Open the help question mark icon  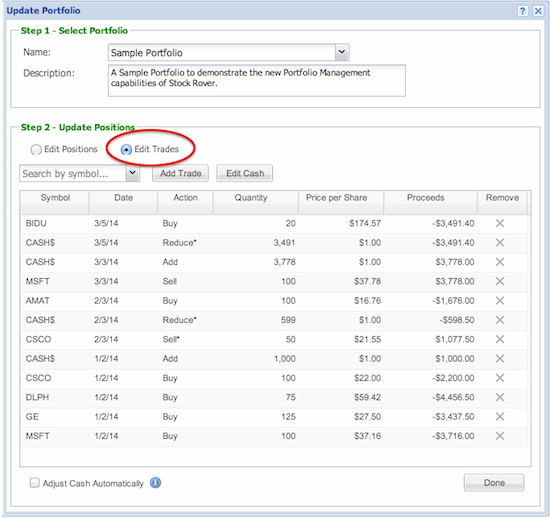tap(522, 11)
